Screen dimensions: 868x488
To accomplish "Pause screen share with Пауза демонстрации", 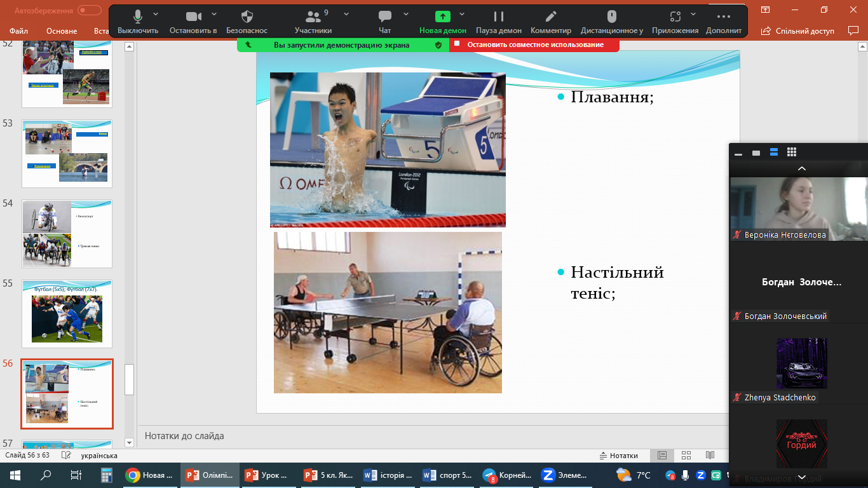I will (x=499, y=22).
